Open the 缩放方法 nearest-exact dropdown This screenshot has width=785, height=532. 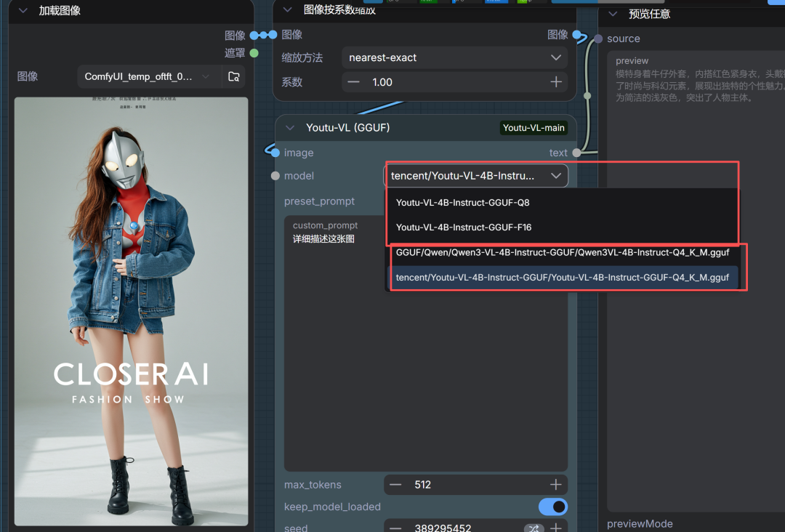point(454,57)
